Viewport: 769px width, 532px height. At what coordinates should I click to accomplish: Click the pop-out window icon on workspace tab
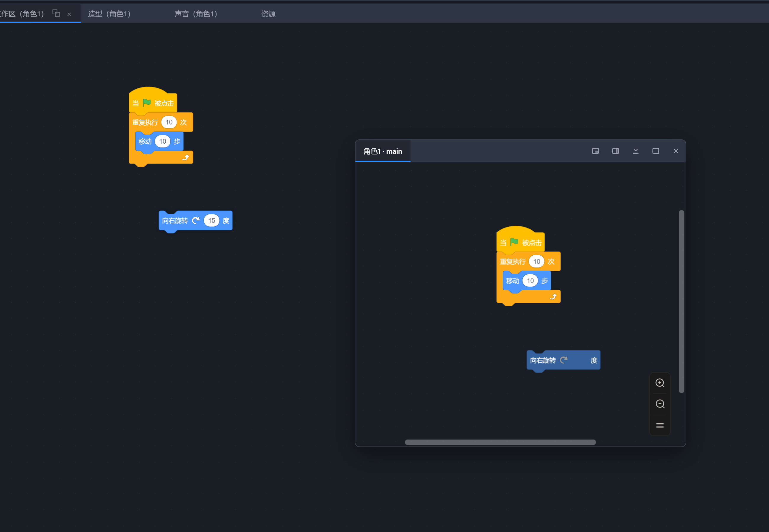(56, 13)
